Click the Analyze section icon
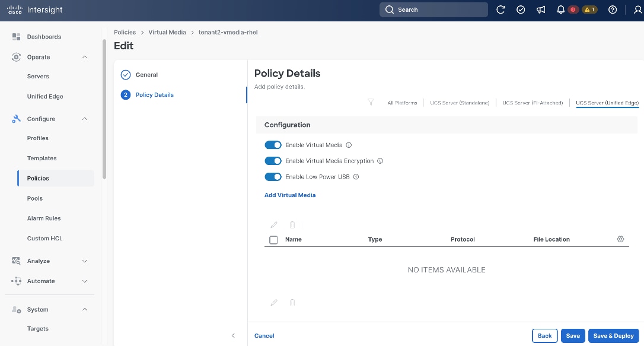 click(x=16, y=261)
